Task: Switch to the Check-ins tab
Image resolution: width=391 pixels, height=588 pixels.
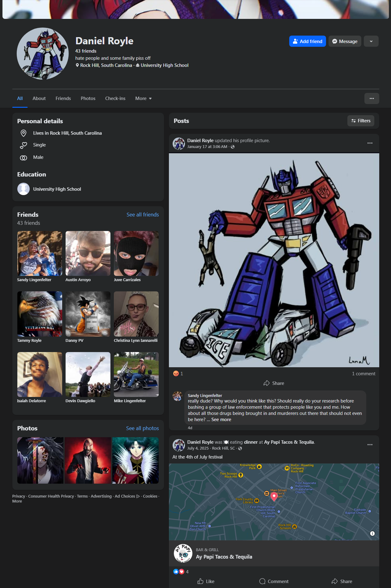Action: (x=115, y=98)
